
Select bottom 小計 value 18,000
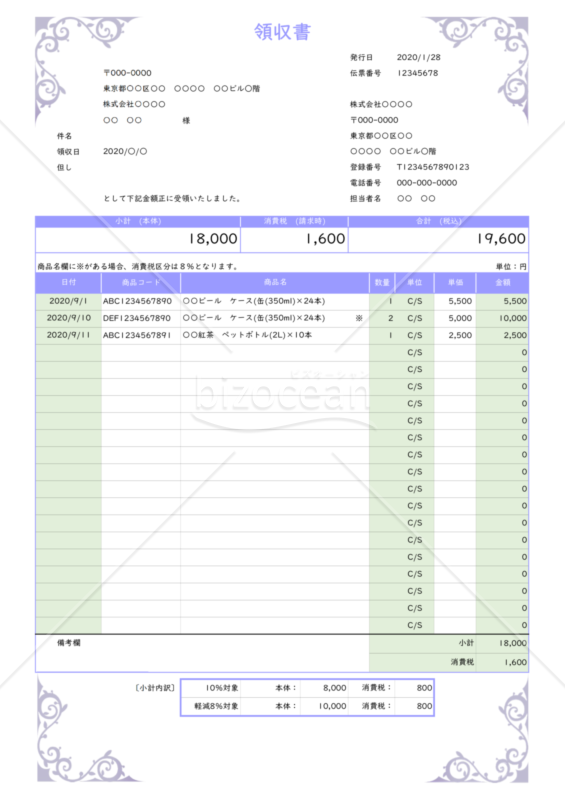click(x=513, y=643)
